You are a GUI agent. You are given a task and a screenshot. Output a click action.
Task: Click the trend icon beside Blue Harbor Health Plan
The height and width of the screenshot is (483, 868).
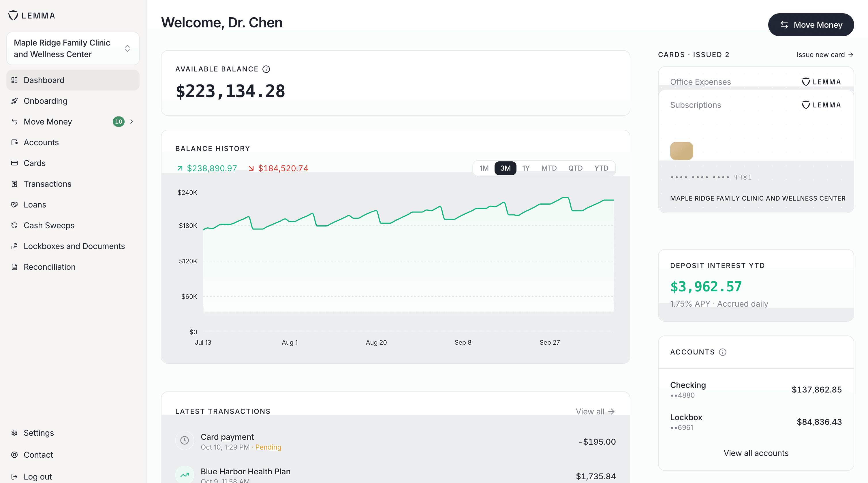[185, 475]
